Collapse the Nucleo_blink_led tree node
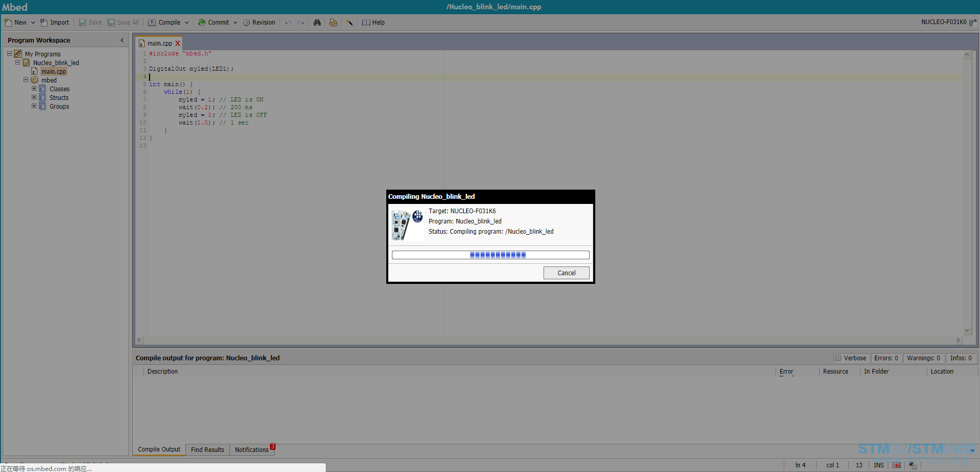 point(17,62)
